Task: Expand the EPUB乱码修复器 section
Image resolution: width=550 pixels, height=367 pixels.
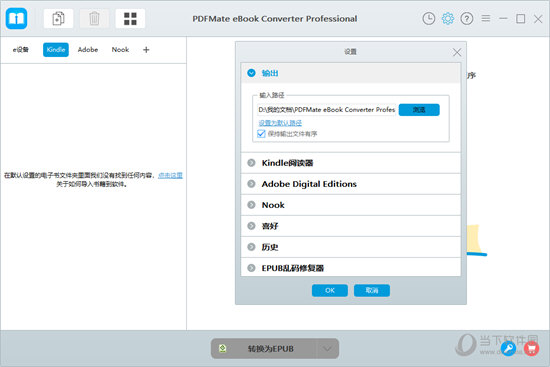Action: 350,268
